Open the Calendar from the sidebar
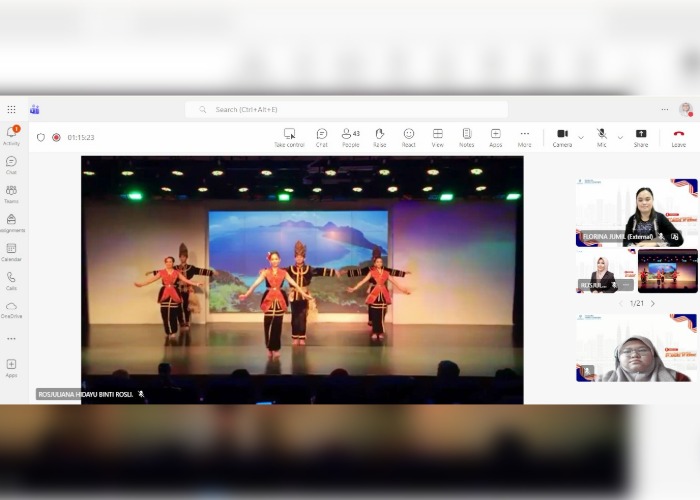 [11, 250]
